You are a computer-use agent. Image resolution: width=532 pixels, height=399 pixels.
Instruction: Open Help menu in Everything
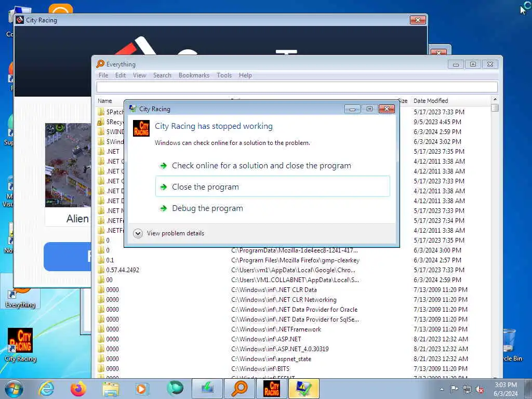click(x=245, y=75)
